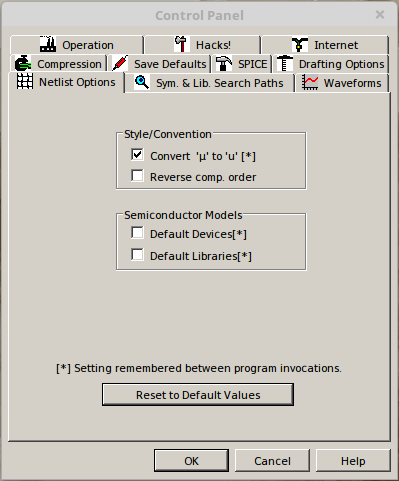Tick the Default Devices checkbox
Image resolution: width=399 pixels, height=481 pixels.
tap(137, 233)
